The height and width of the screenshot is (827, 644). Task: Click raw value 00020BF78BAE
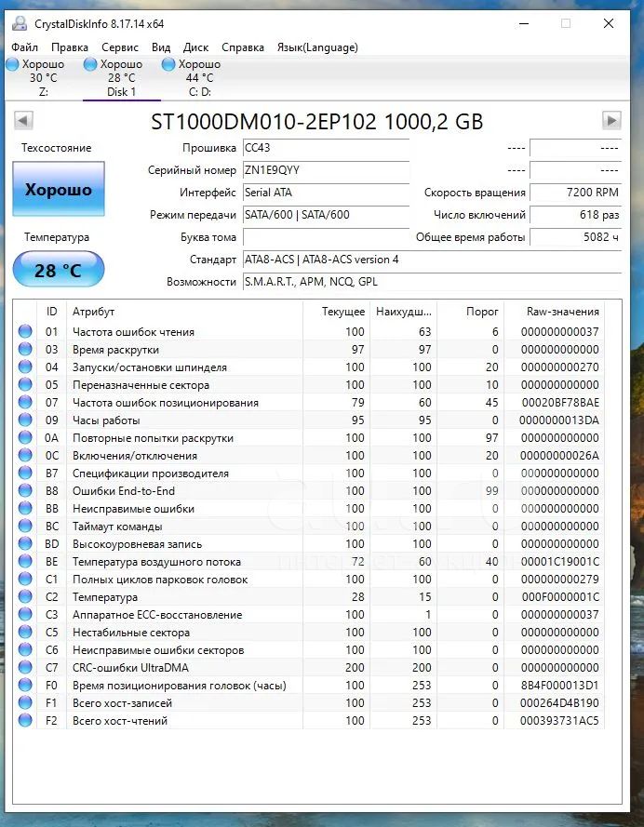coord(560,403)
